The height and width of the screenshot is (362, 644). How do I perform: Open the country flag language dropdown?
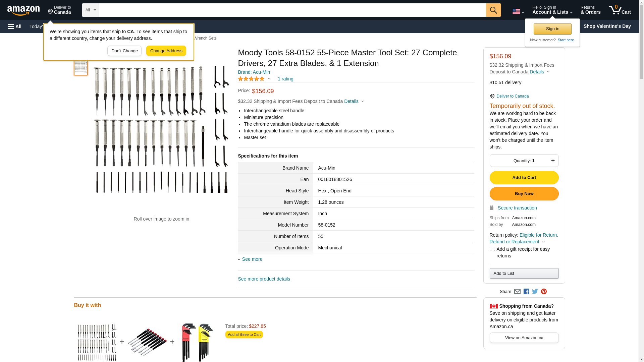[x=518, y=12]
